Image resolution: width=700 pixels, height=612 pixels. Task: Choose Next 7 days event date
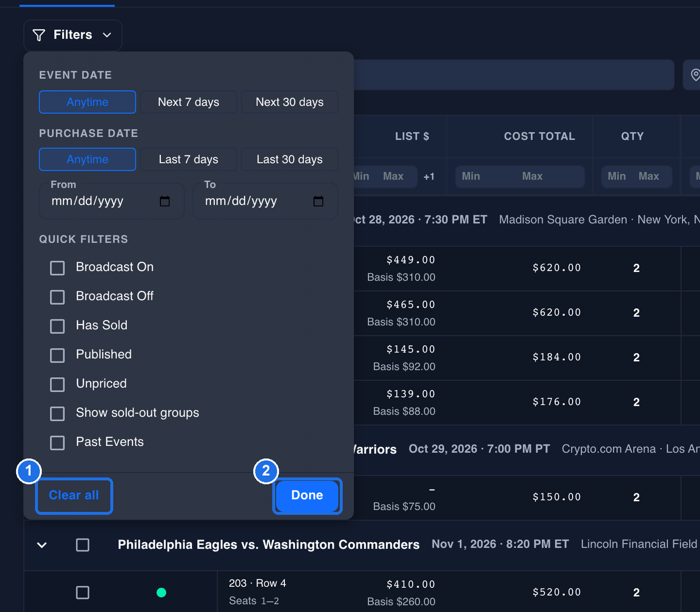click(x=188, y=102)
